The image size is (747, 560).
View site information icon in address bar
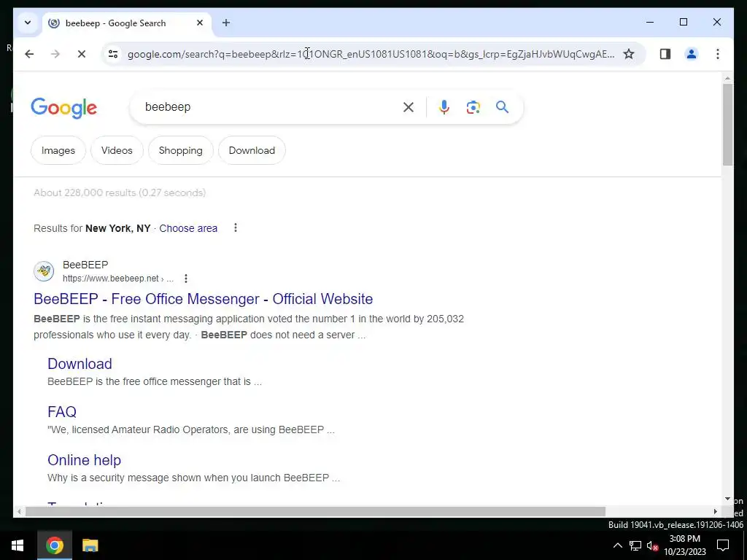pos(113,54)
